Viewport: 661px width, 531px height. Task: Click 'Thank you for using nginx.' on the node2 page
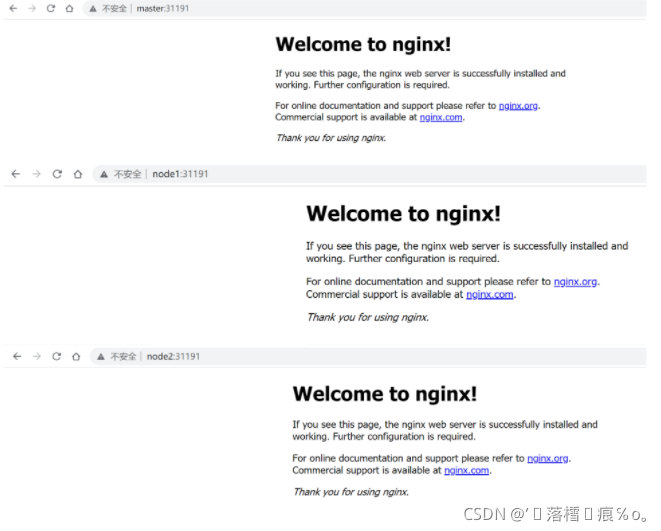coord(351,492)
